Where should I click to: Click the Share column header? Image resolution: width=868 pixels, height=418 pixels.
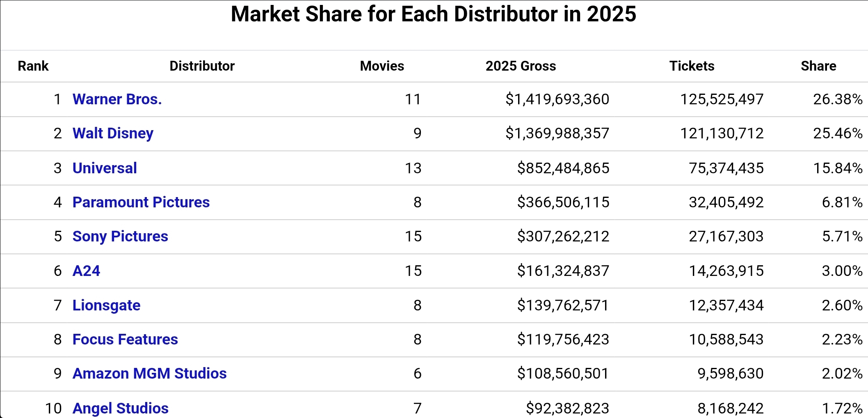pos(818,66)
